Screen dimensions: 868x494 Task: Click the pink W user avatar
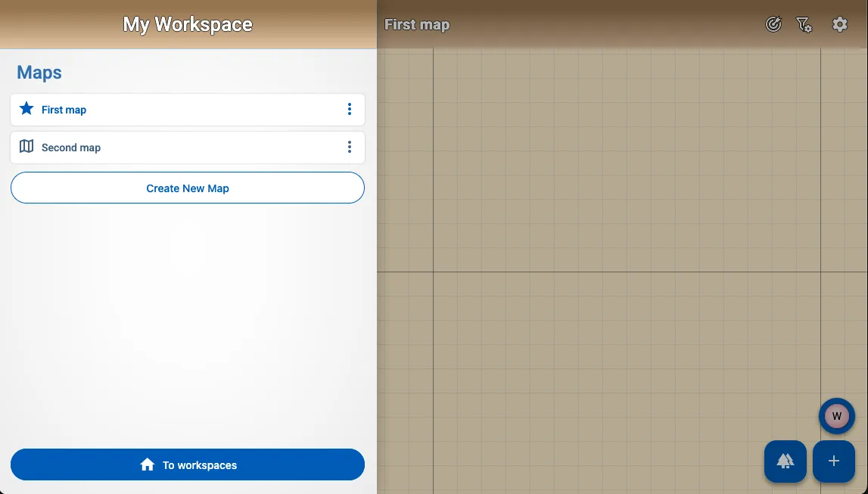tap(836, 416)
